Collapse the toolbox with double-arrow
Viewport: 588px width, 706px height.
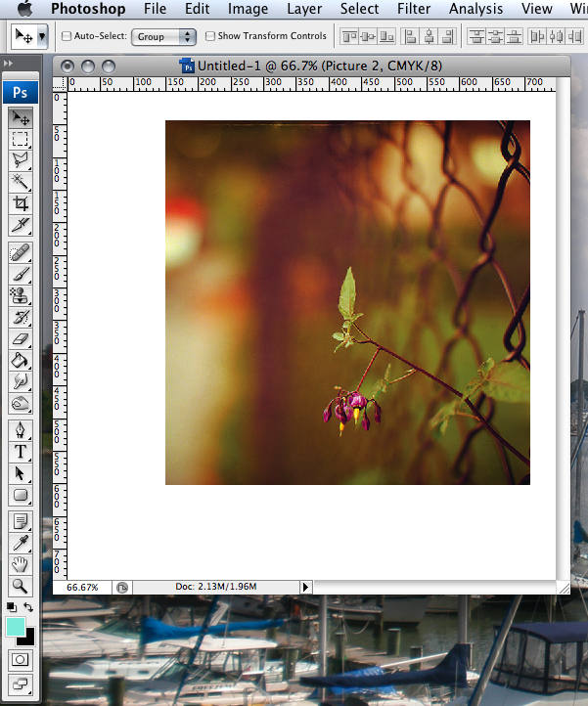[x=8, y=63]
